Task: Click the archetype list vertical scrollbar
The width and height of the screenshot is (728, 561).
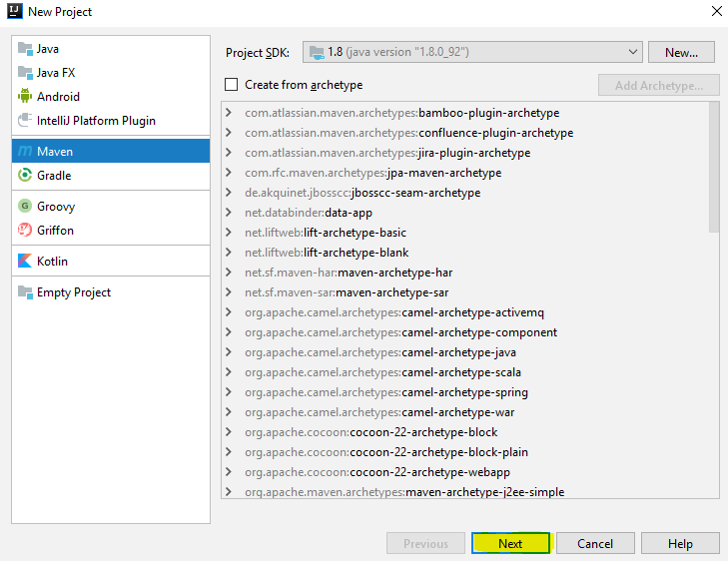Action: coord(714,167)
